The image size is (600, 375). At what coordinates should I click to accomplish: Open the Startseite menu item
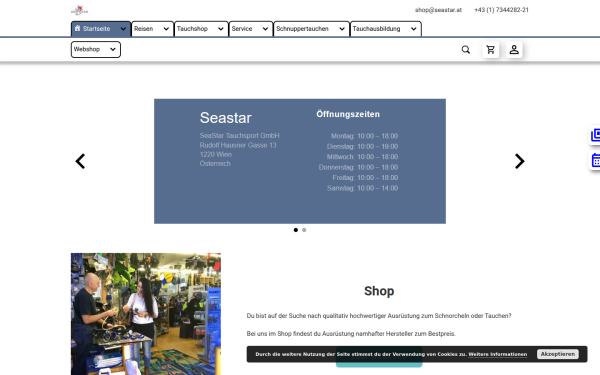pos(101,29)
